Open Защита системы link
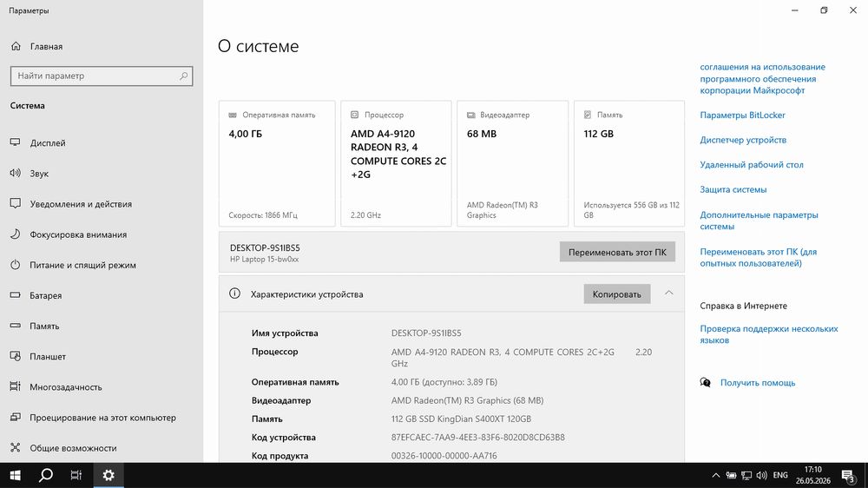The width and height of the screenshot is (868, 488). click(733, 189)
